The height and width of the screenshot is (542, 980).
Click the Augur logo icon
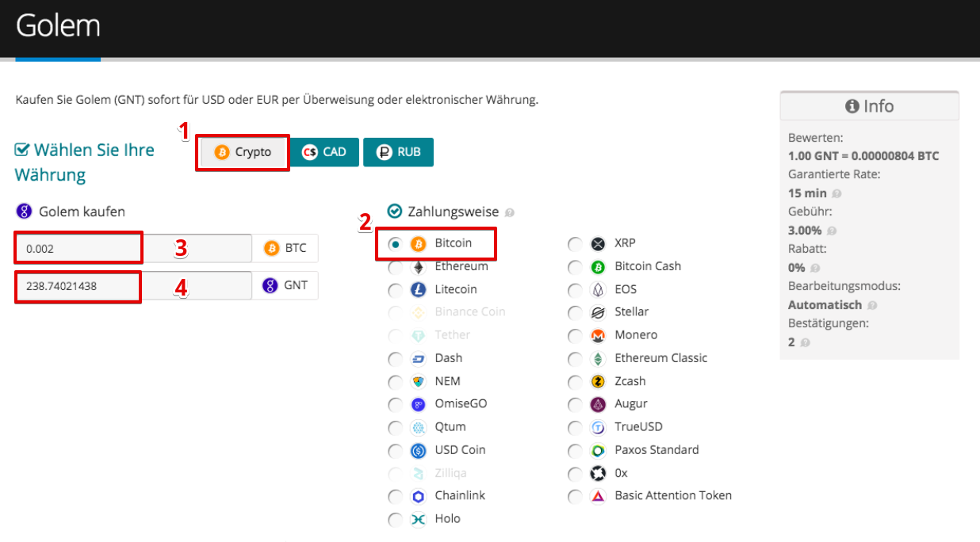pos(599,405)
